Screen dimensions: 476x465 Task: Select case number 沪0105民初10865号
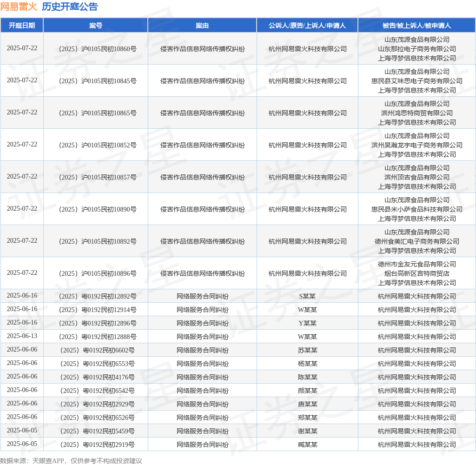click(x=98, y=113)
